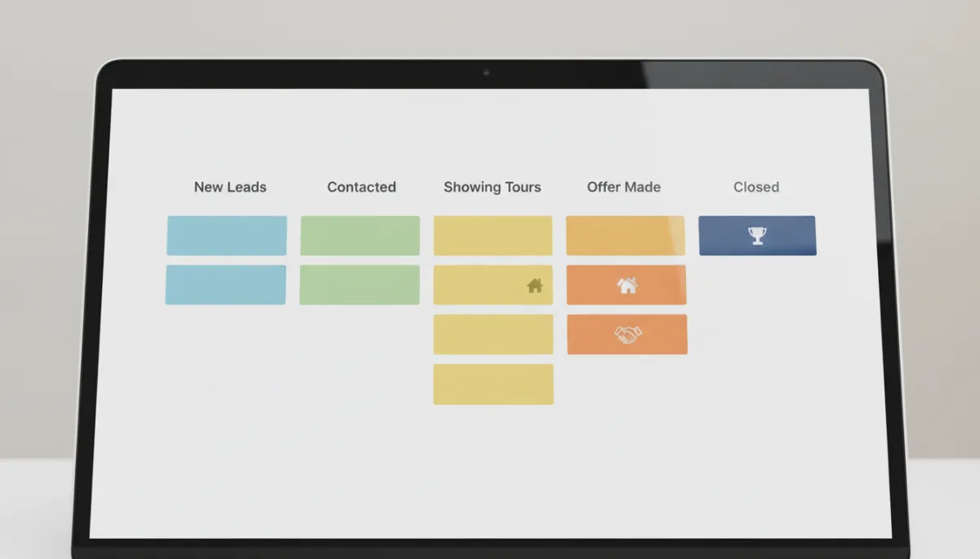Open the third yellow card under Showing Tours

pyautogui.click(x=493, y=335)
